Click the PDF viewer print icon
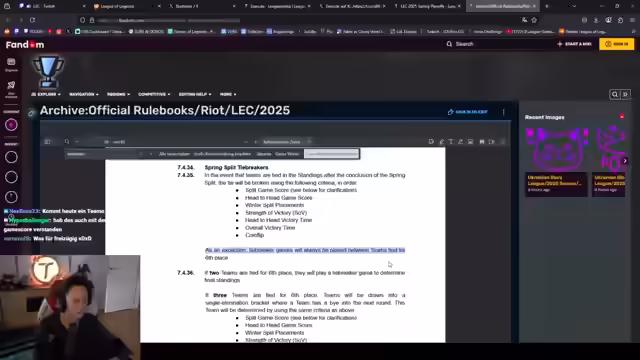This screenshot has width=640, height=360. click(482, 142)
